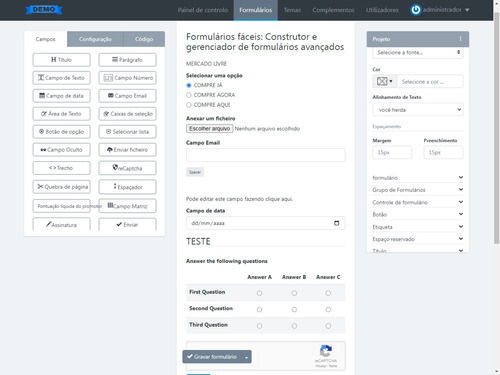Click the DEMO logo
Image resolution: width=500 pixels, height=375 pixels.
coord(44,10)
